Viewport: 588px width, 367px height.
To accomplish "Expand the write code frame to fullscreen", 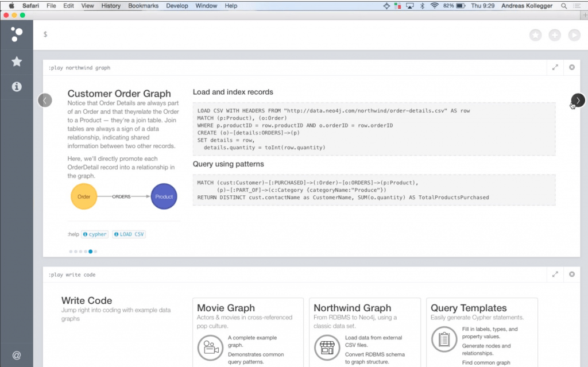I will coord(555,275).
